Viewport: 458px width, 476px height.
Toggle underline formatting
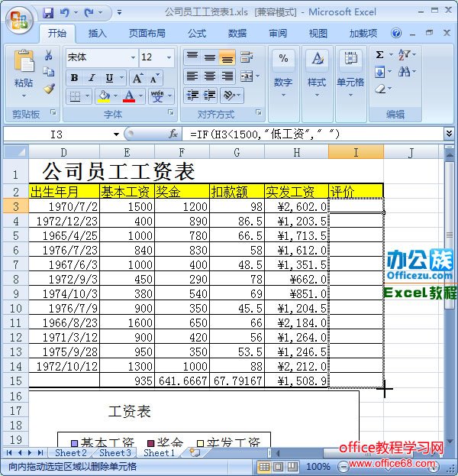(109, 78)
